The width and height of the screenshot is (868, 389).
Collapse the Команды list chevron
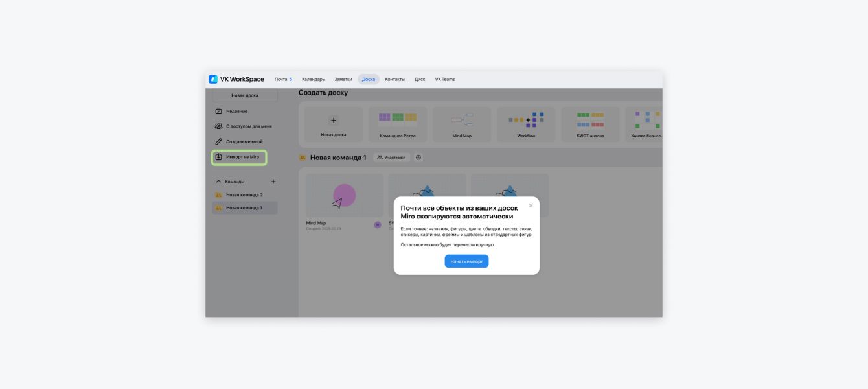click(x=218, y=182)
